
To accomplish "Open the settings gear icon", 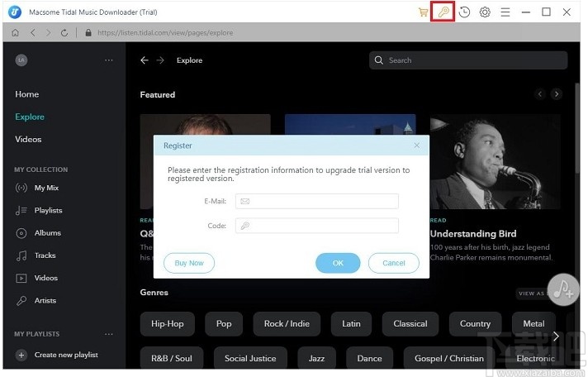I will 485,12.
